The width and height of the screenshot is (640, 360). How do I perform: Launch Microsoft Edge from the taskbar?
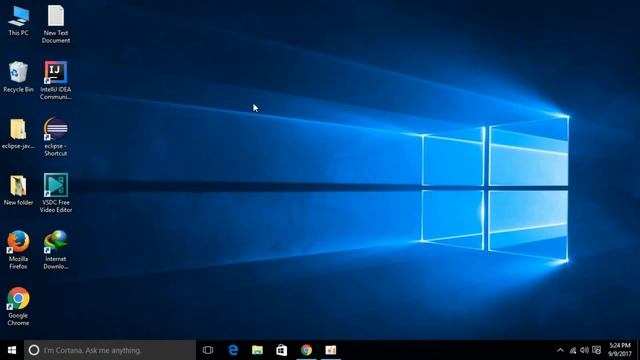233,350
